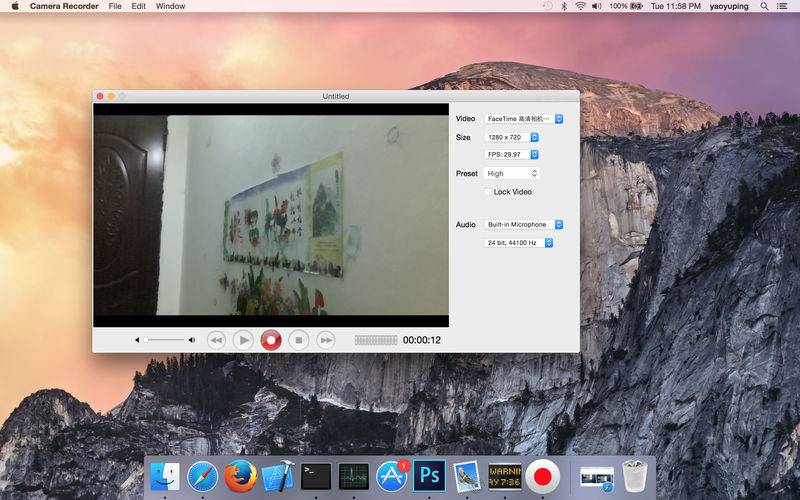Launch Firefox from the dock
The width and height of the screenshot is (800, 500).
point(240,477)
